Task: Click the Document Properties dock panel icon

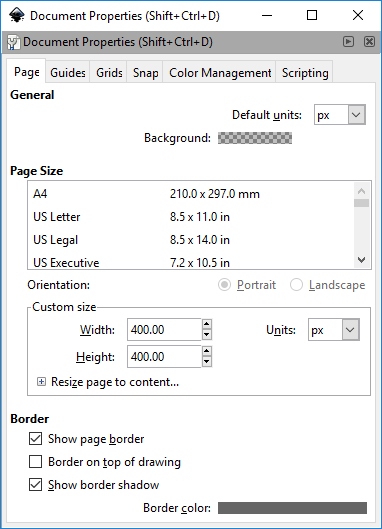Action: coord(13,42)
